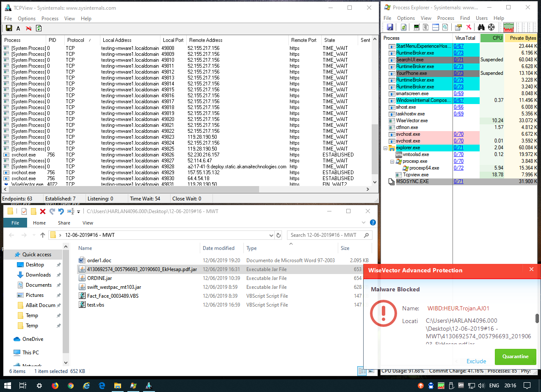Click the WiseVector popup scrollbar thumb
The image size is (541, 392).
pos(538,318)
